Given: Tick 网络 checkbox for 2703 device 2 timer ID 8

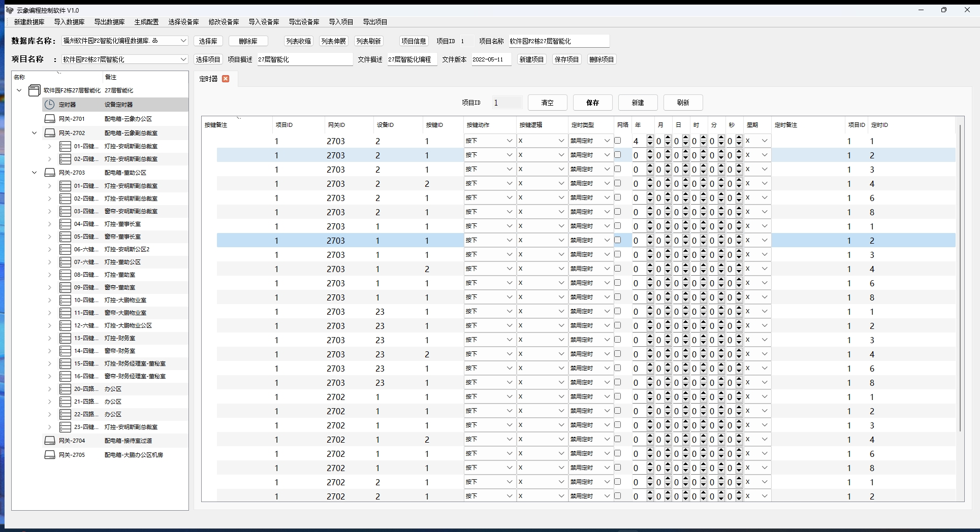Looking at the screenshot, I should 617,212.
